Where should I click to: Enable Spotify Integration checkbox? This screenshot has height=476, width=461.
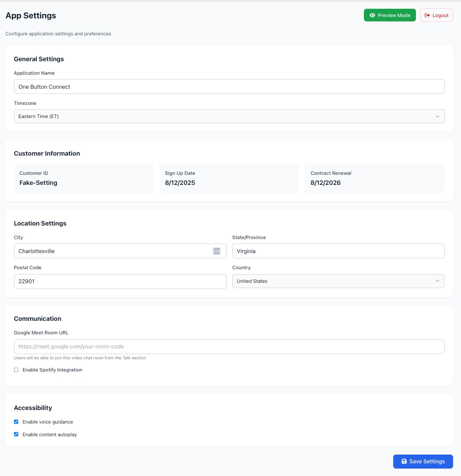[x=16, y=370]
